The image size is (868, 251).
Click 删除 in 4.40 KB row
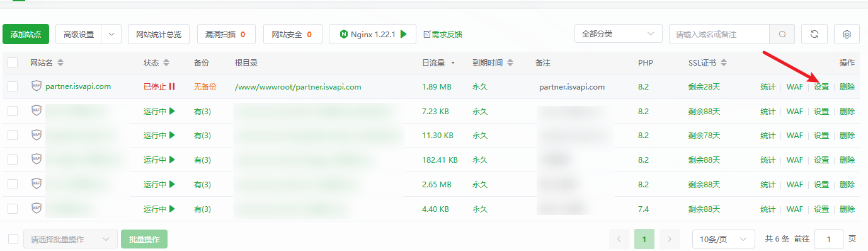coord(847,209)
